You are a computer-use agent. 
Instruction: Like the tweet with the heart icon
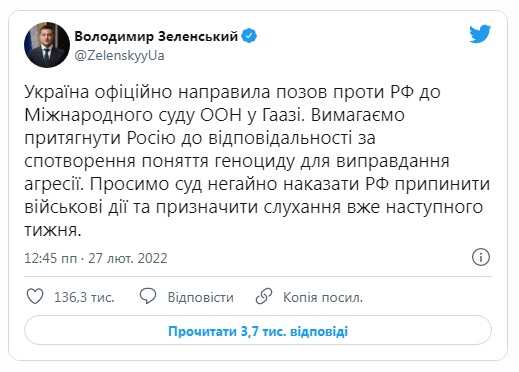(35, 296)
